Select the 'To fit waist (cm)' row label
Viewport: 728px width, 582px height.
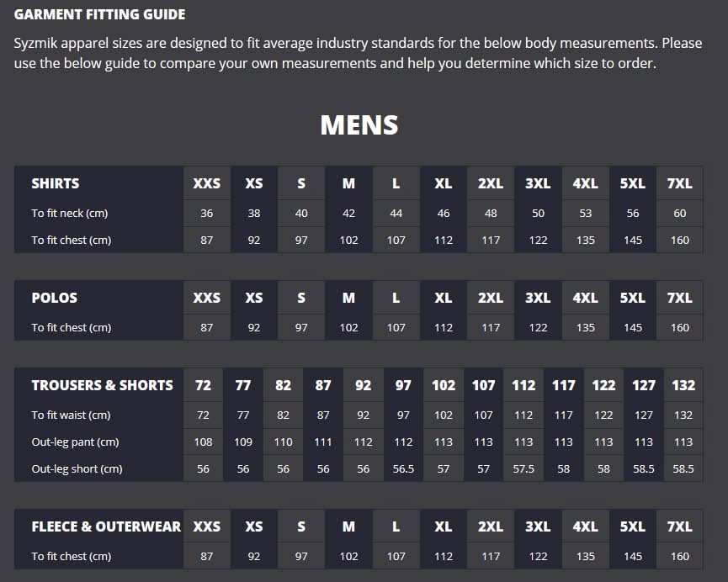click(x=71, y=415)
